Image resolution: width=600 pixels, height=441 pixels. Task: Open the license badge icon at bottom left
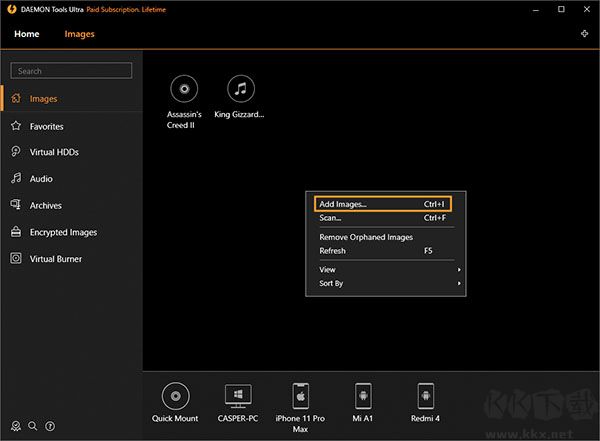(x=16, y=426)
